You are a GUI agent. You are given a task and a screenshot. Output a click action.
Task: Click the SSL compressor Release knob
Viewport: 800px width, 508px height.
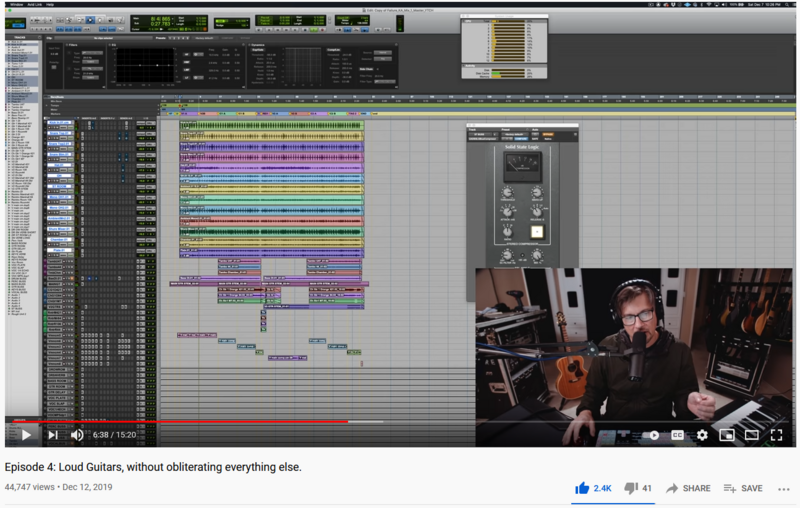point(537,211)
